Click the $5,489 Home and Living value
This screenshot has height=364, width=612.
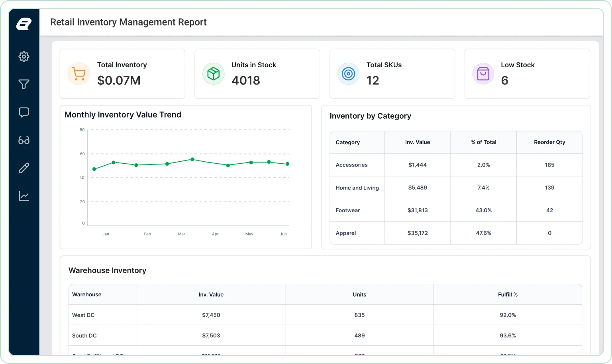pos(418,188)
